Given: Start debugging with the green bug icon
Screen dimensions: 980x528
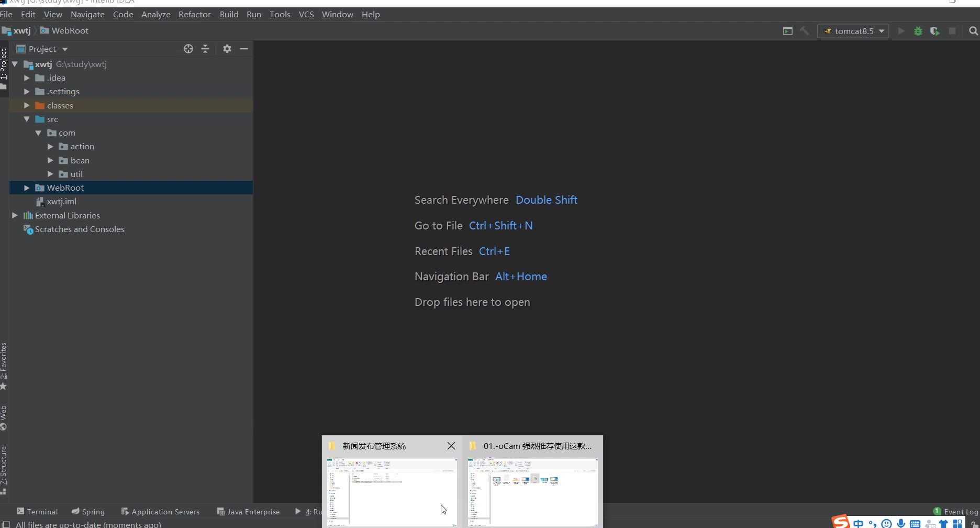Looking at the screenshot, I should 918,31.
